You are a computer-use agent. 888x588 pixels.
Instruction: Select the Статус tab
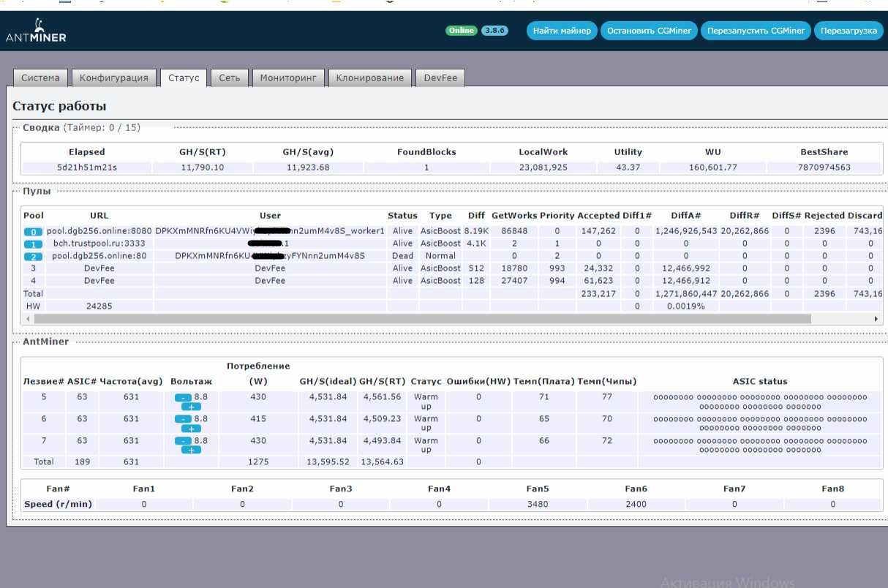tap(184, 78)
